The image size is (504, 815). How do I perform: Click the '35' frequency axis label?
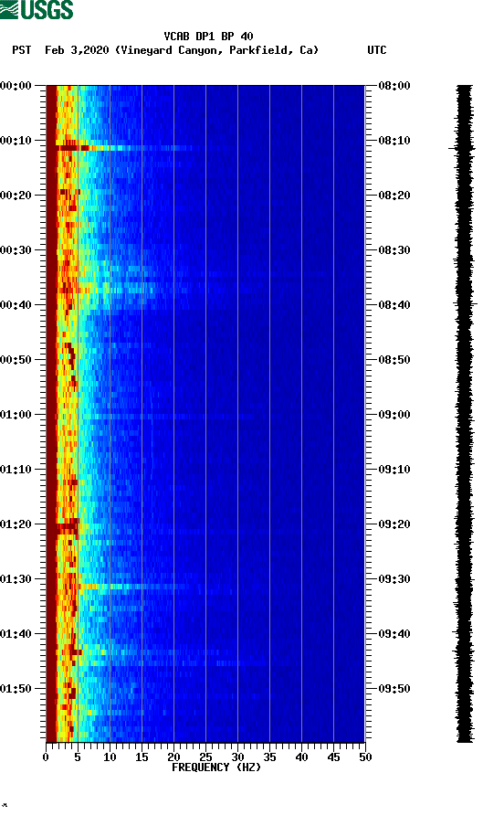coord(269,757)
